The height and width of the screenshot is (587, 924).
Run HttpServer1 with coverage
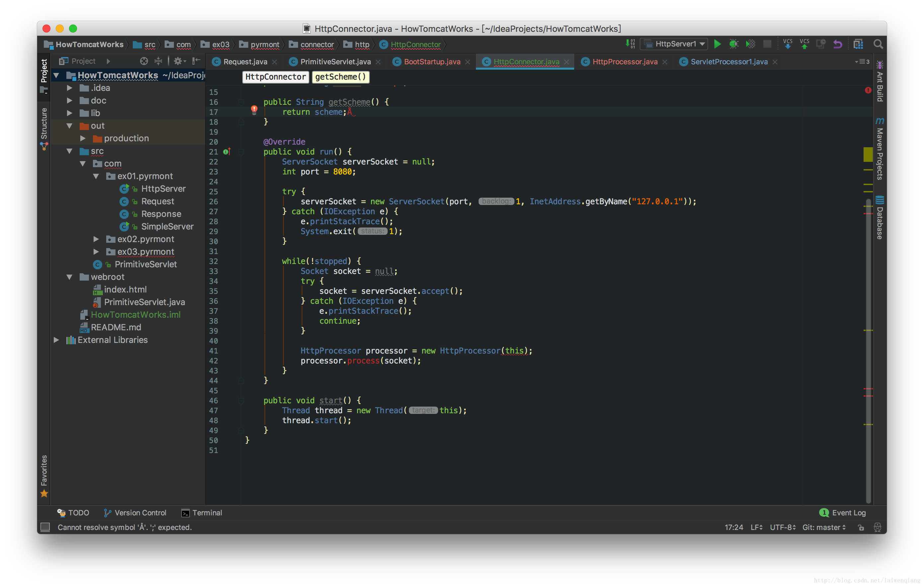click(750, 44)
